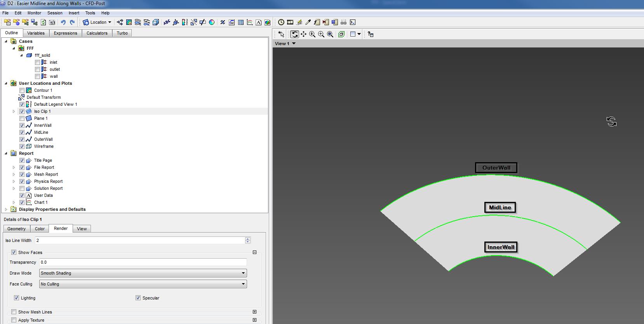Viewport: 644px width, 324px height.
Task: Open the Geometry tab in details
Action: (x=17, y=229)
